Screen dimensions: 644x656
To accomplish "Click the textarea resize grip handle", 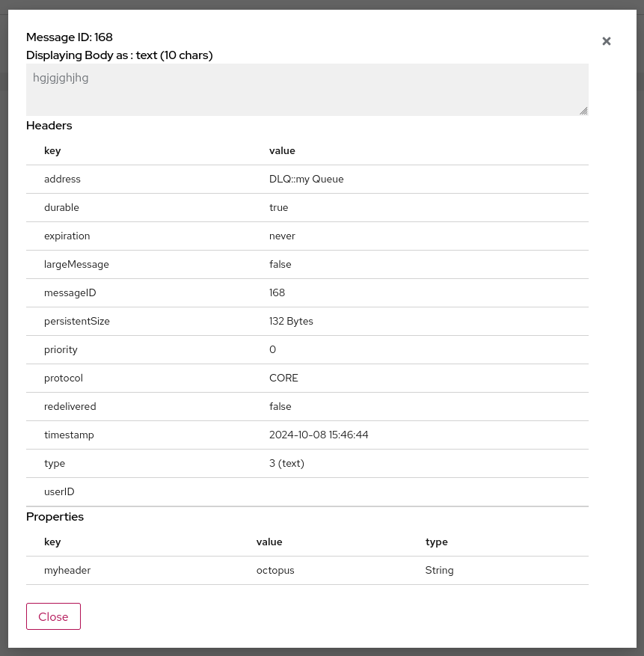I will [583, 110].
